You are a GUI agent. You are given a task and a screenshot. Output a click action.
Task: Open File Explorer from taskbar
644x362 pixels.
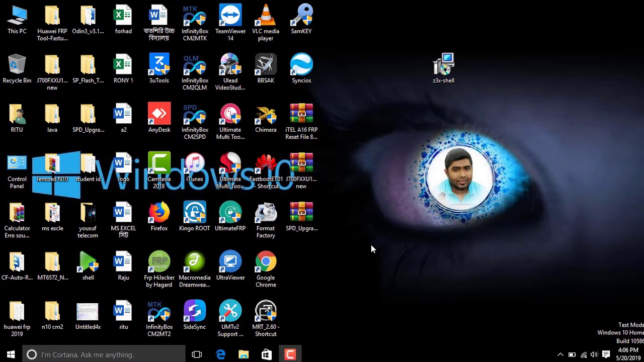[x=244, y=354]
